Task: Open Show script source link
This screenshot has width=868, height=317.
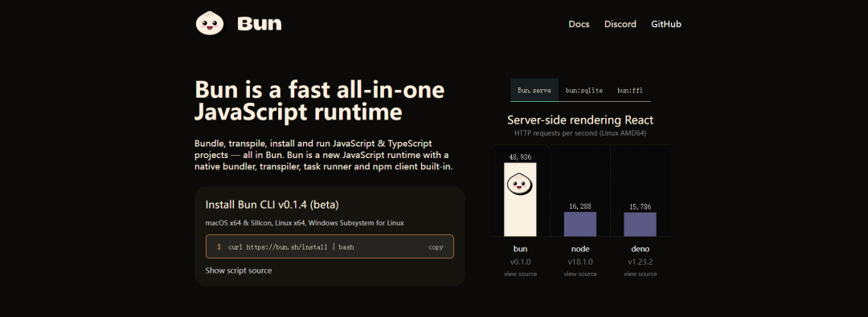Action: (x=239, y=270)
